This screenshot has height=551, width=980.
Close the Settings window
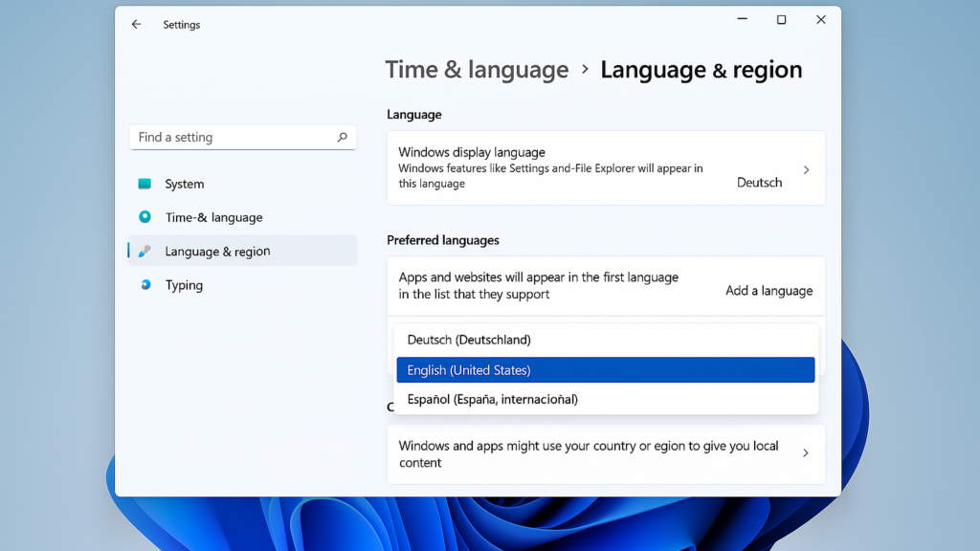(820, 20)
